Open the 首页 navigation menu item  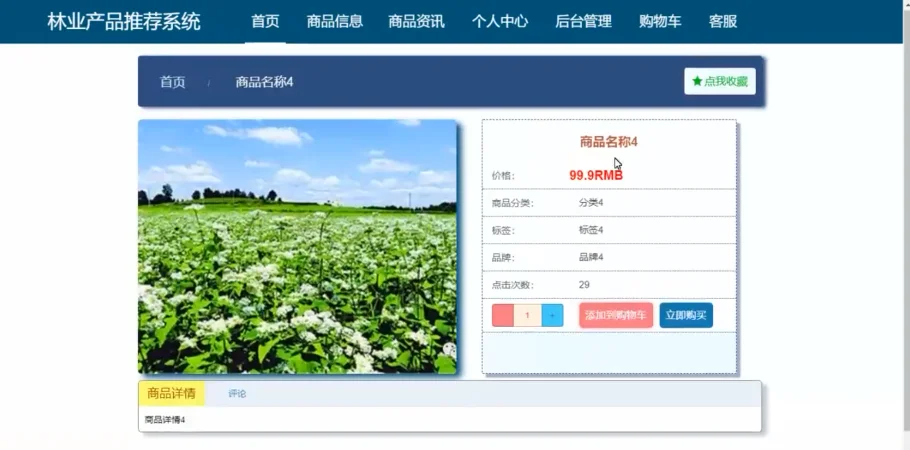pyautogui.click(x=265, y=21)
